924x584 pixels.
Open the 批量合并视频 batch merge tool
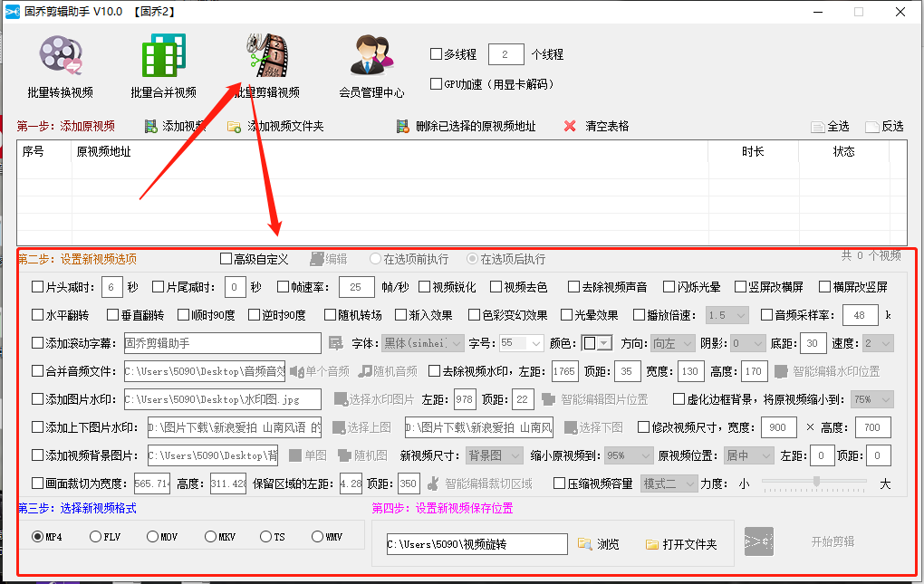(x=161, y=63)
